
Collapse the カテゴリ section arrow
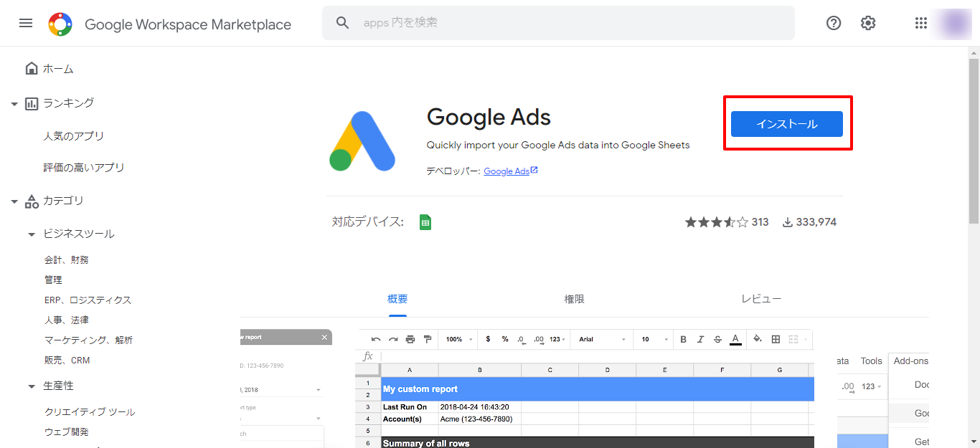(x=14, y=201)
